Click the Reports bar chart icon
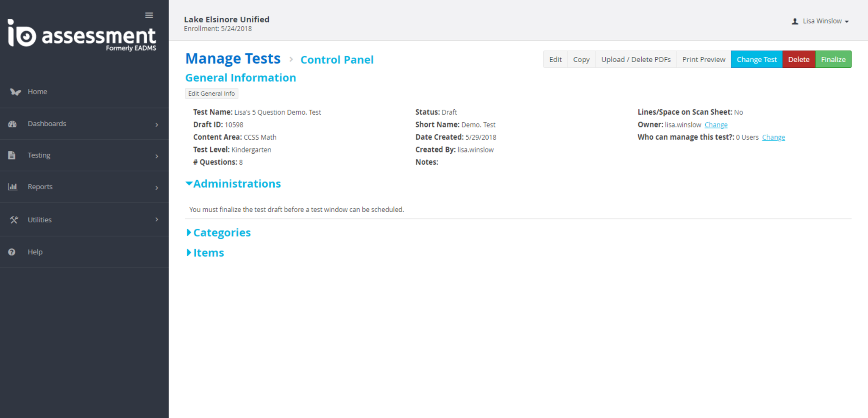This screenshot has width=868, height=418. 13,187
